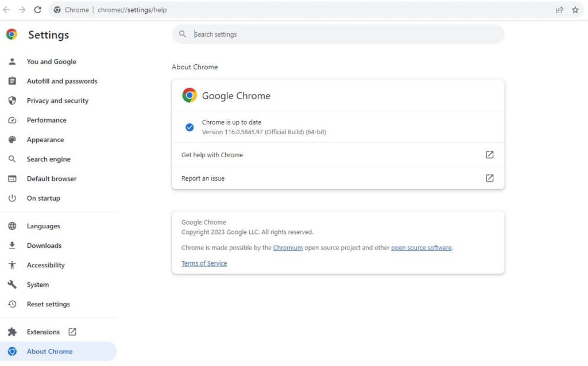Select the Search engine magnifier icon

pos(13,159)
